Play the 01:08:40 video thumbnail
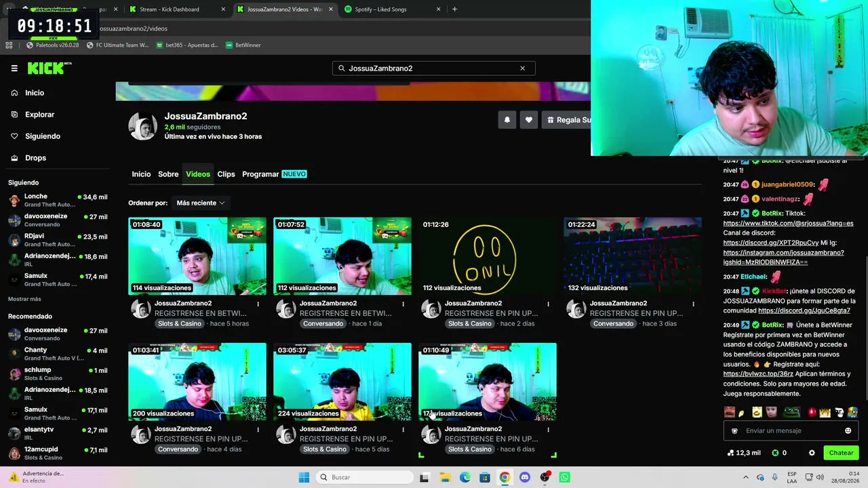The height and width of the screenshot is (488, 868). coord(197,256)
